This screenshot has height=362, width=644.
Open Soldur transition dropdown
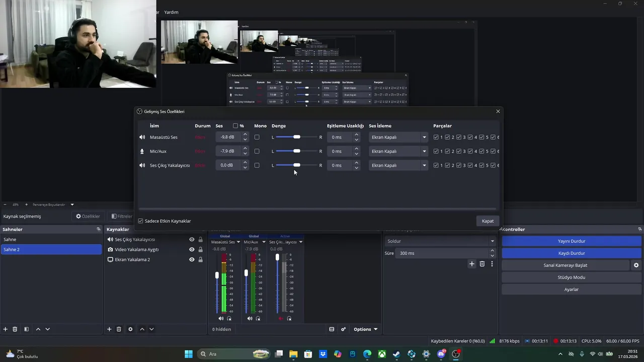coord(441,241)
